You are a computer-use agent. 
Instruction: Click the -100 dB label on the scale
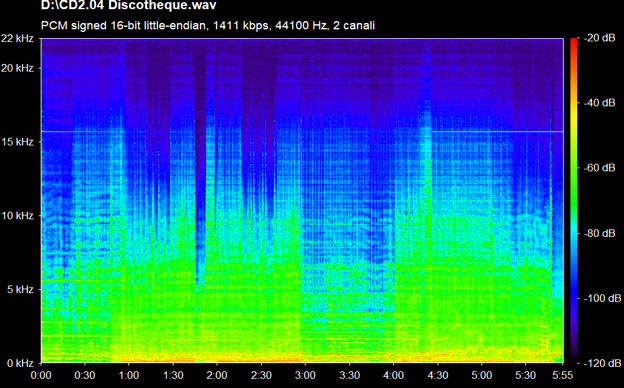[x=602, y=298]
